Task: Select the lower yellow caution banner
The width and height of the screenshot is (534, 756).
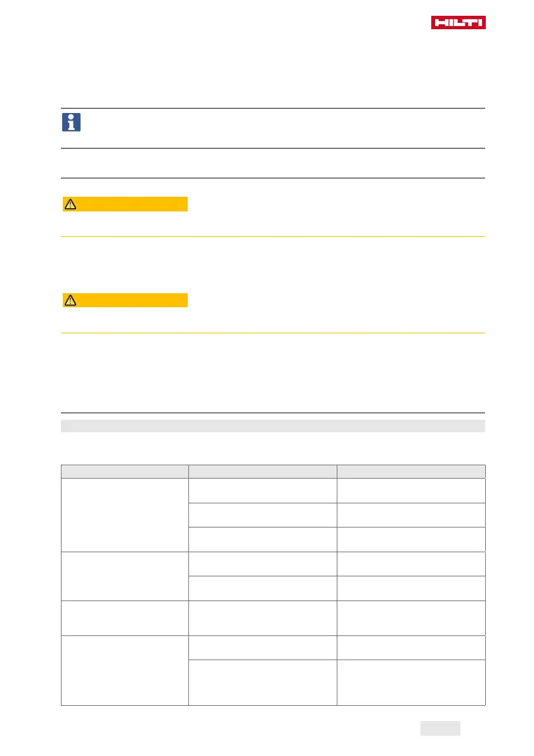Action: pyautogui.click(x=125, y=300)
